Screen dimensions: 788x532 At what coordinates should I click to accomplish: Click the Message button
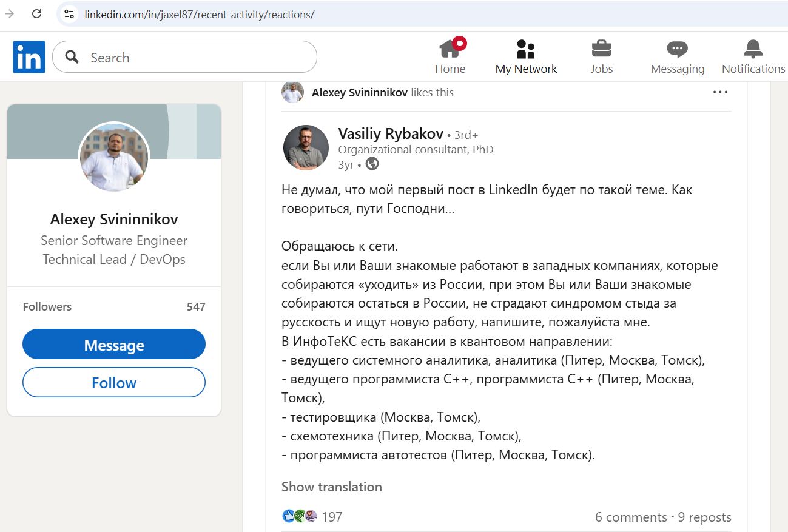click(114, 345)
